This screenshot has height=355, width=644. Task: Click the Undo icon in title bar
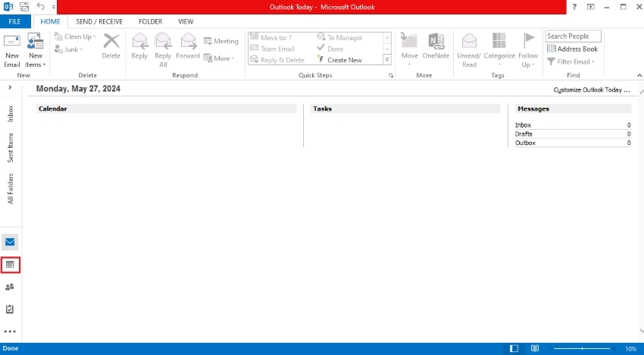tap(41, 7)
